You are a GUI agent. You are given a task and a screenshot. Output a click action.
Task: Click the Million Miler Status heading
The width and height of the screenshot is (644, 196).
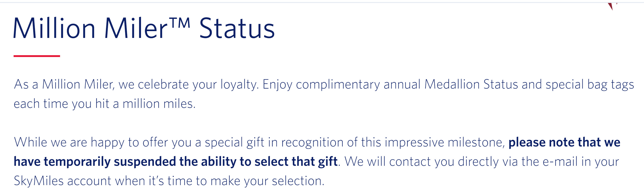(144, 28)
